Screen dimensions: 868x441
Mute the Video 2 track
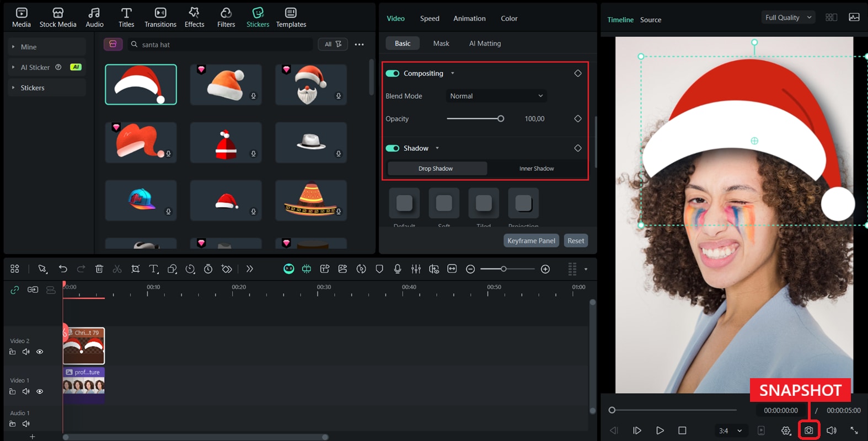tap(26, 352)
